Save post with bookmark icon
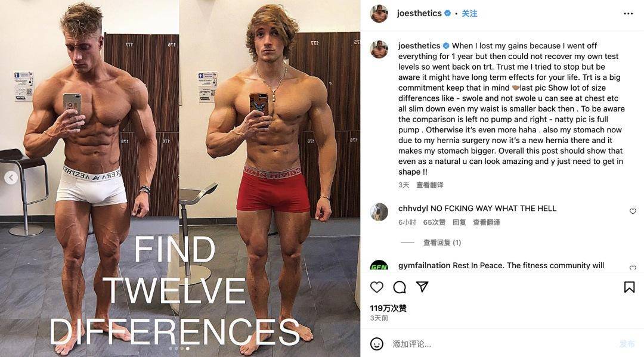The width and height of the screenshot is (644, 357). pos(629,287)
